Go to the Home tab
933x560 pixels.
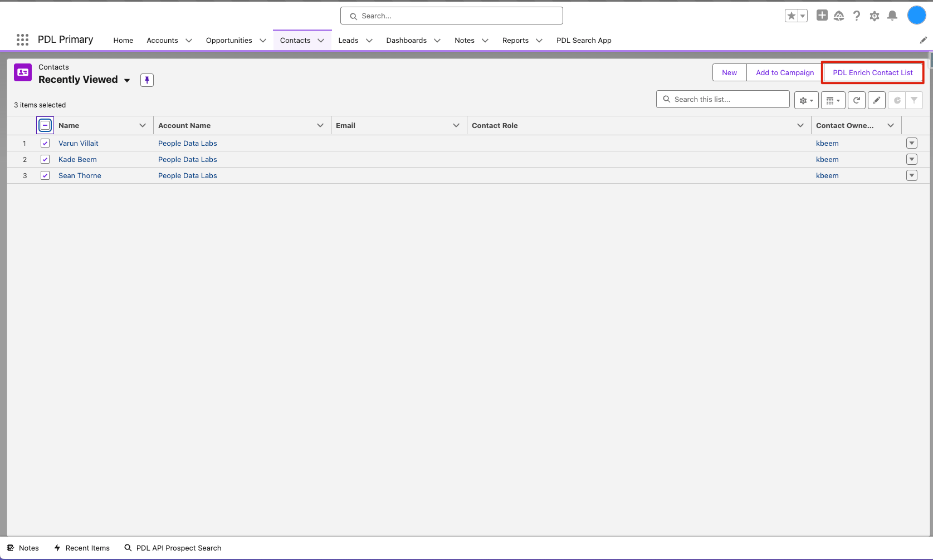[123, 41]
